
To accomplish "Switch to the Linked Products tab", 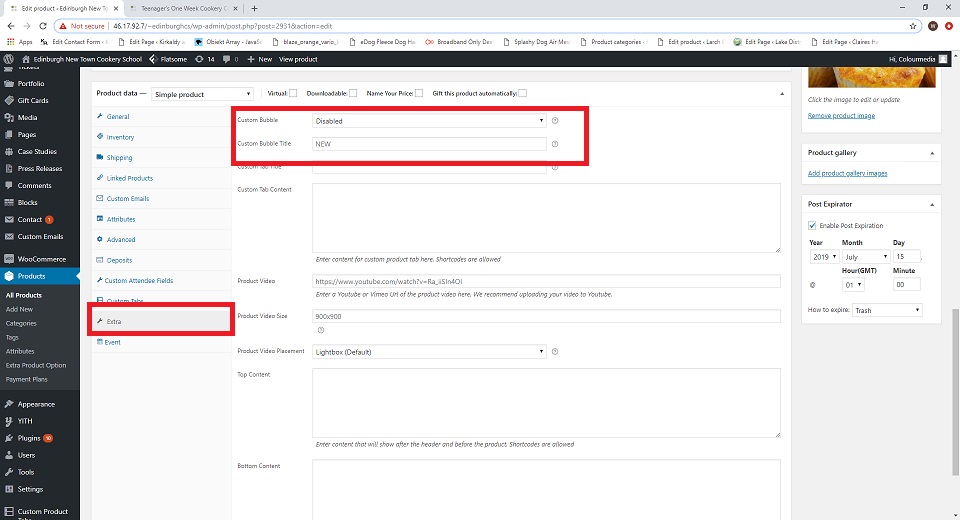I will click(x=129, y=178).
